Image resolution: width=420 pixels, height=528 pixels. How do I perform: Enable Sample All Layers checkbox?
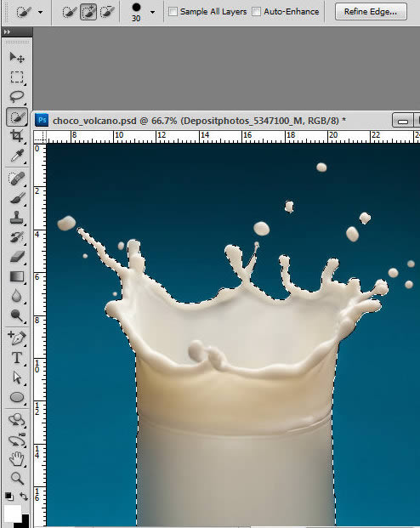coord(173,11)
